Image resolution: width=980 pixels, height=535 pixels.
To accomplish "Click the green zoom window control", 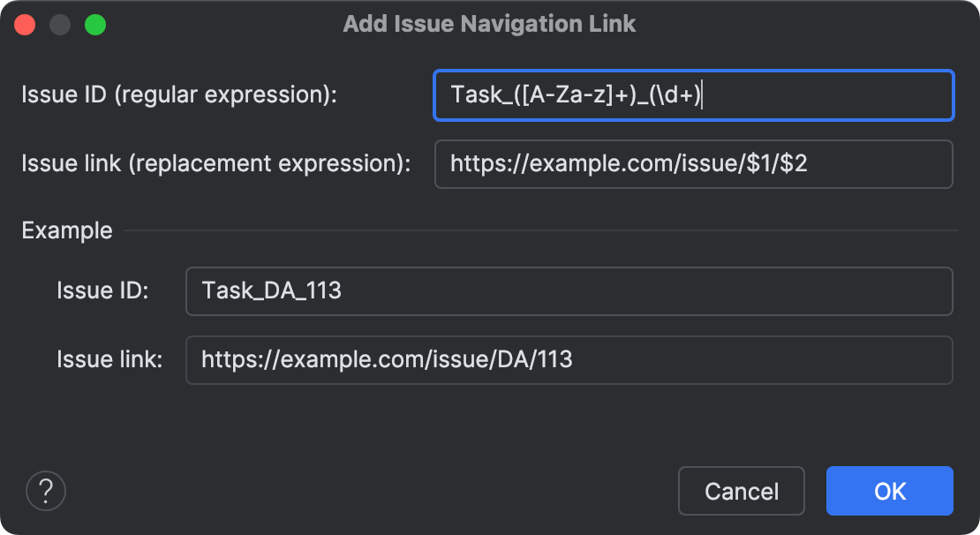I will coord(97,24).
